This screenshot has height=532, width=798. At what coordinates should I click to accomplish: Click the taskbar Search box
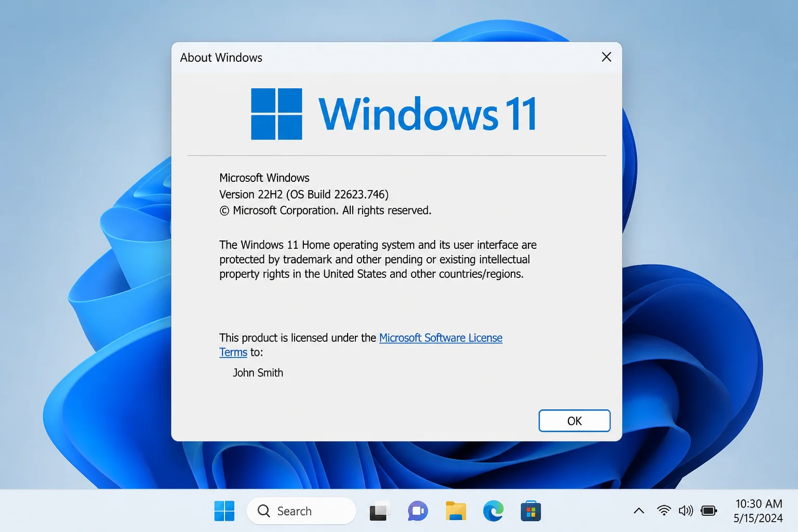[301, 511]
